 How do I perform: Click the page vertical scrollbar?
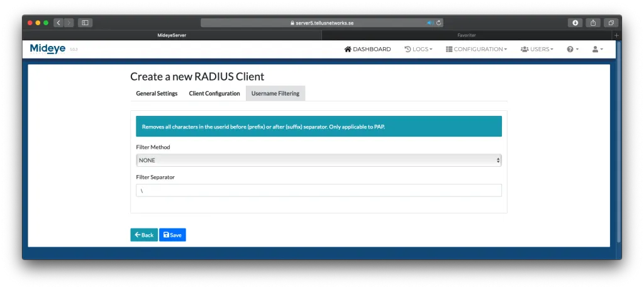coord(619,142)
